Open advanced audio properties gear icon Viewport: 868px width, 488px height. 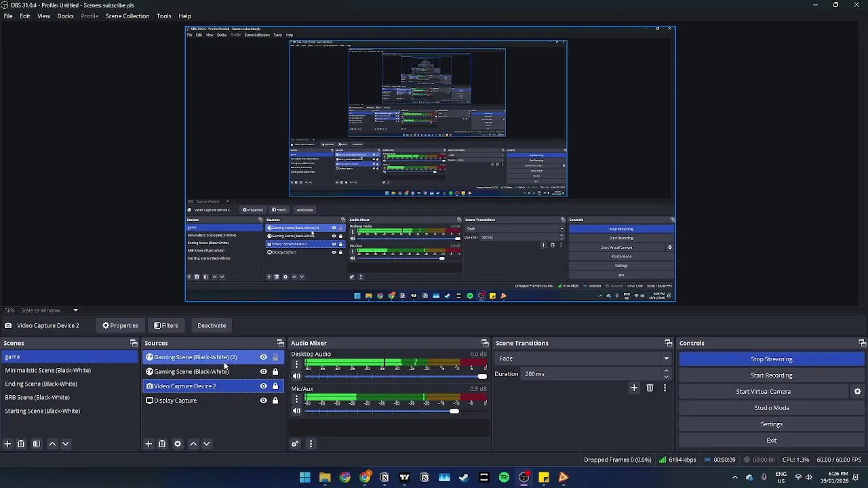(295, 444)
